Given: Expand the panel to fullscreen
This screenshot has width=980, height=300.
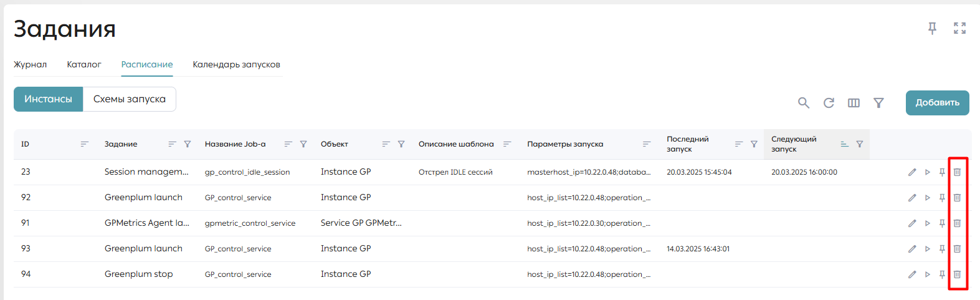Looking at the screenshot, I should 959,28.
